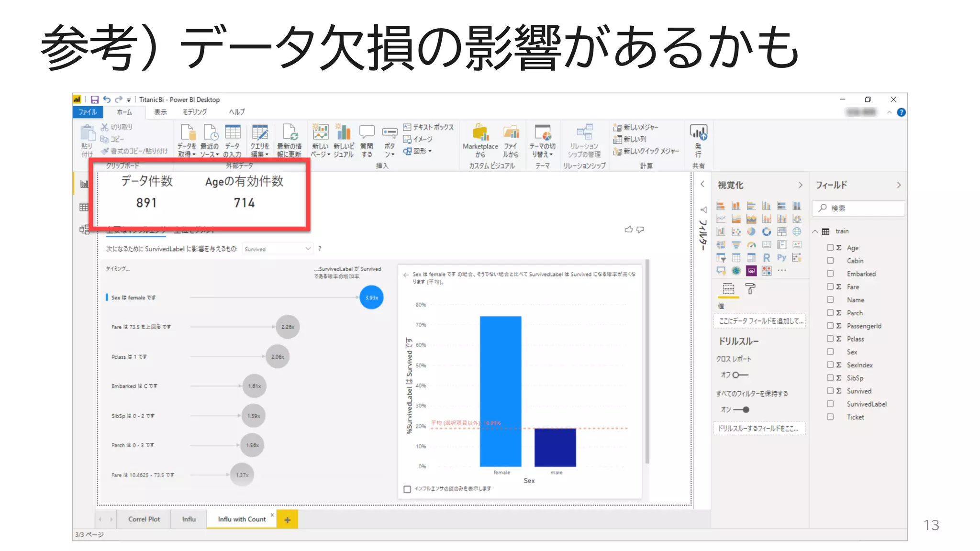980x551 pixels.
Task: Save the report with the floppy disk icon
Action: tap(94, 99)
